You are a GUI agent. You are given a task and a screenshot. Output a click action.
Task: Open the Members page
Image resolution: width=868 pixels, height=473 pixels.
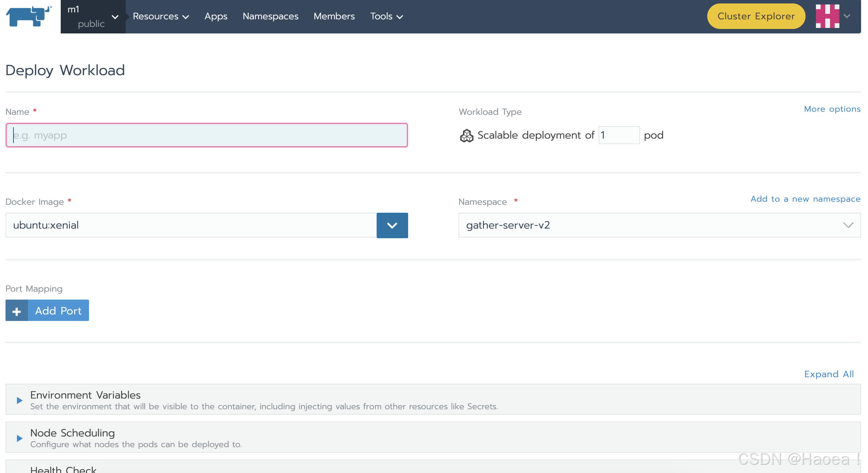click(x=334, y=17)
